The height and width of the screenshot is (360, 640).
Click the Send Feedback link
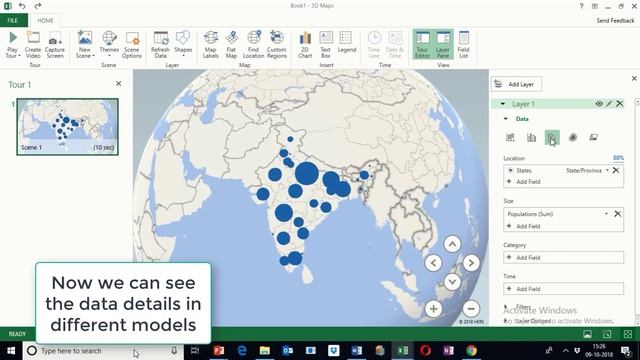click(x=615, y=20)
